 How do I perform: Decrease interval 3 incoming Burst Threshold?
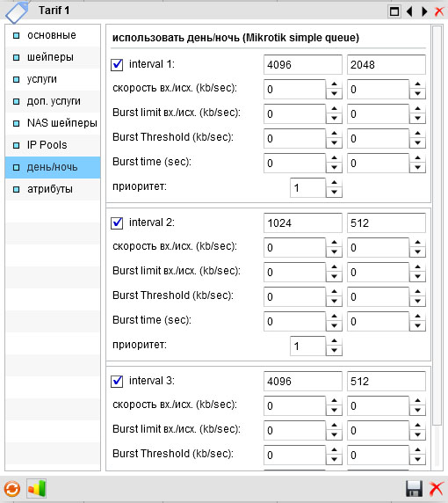coord(334,460)
